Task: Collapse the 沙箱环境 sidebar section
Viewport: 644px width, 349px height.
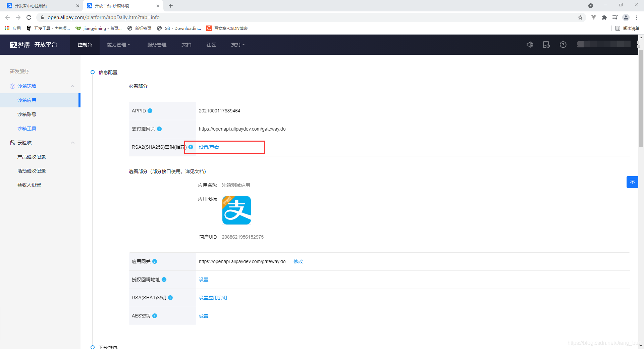Action: (72, 86)
